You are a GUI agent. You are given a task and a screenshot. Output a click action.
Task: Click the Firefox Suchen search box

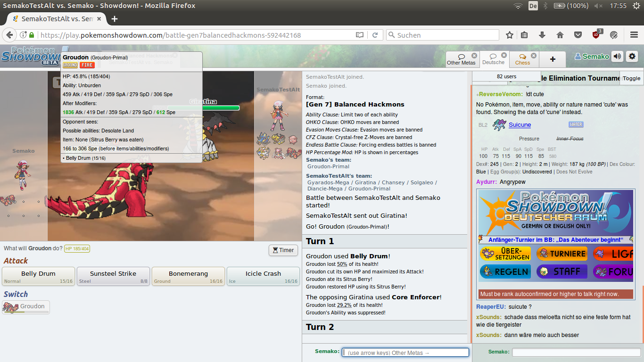(443, 35)
